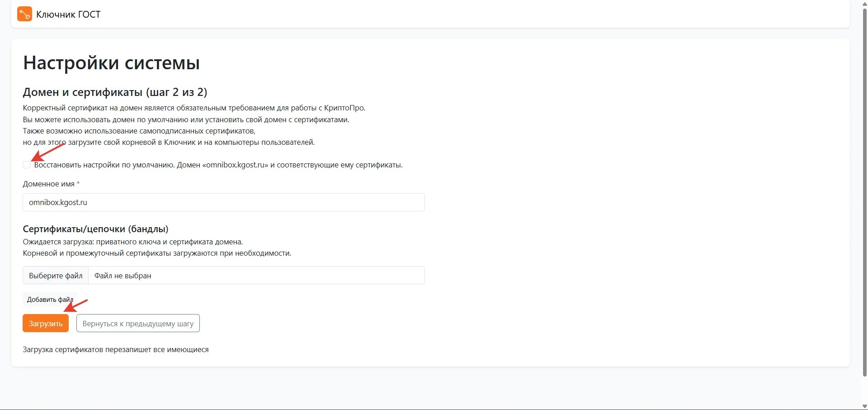The image size is (868, 410).
Task: Click the text line mentioning КриптоПро
Action: click(x=194, y=108)
